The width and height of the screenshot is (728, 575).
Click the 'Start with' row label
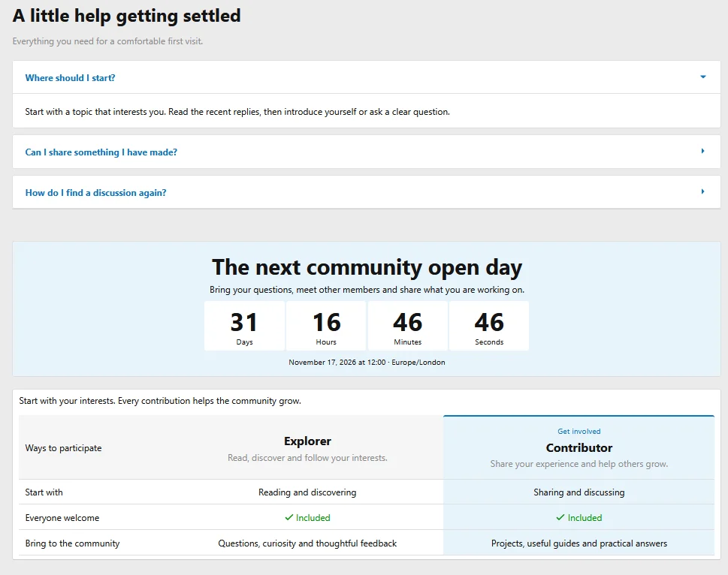pos(44,492)
